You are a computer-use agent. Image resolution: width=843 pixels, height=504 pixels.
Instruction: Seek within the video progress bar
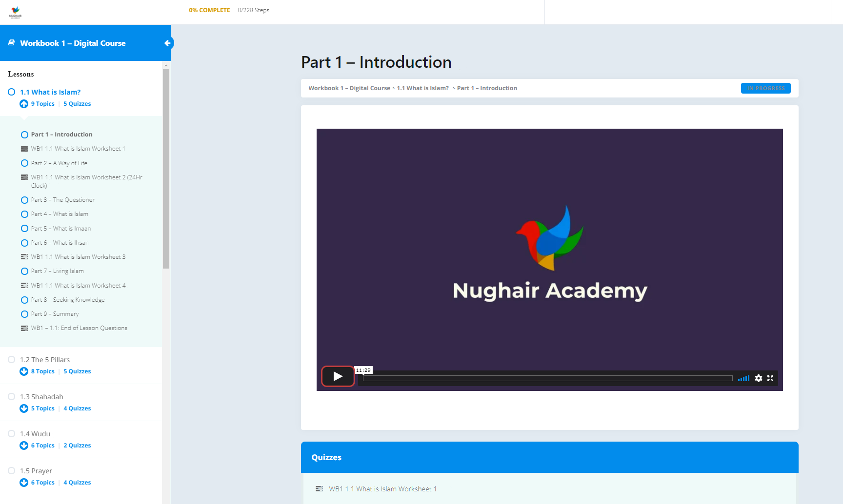pos(547,378)
